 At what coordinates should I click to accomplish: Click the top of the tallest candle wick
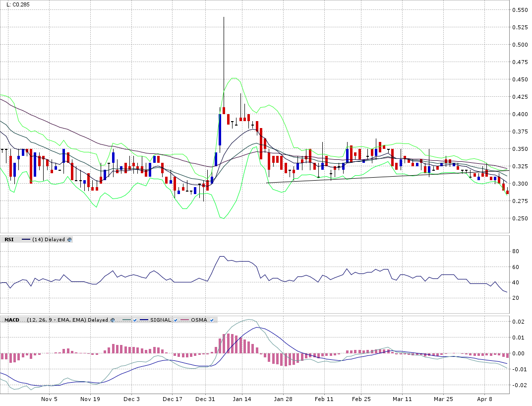coord(224,17)
